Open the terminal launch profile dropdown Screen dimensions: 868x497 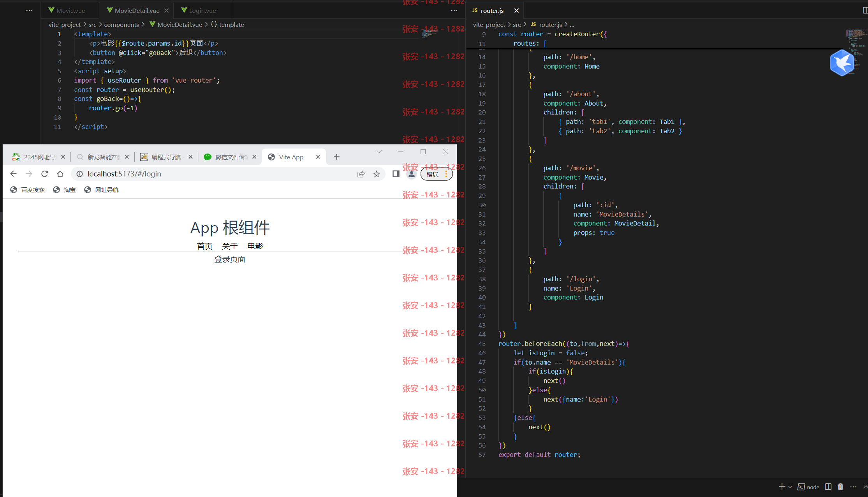click(x=790, y=487)
